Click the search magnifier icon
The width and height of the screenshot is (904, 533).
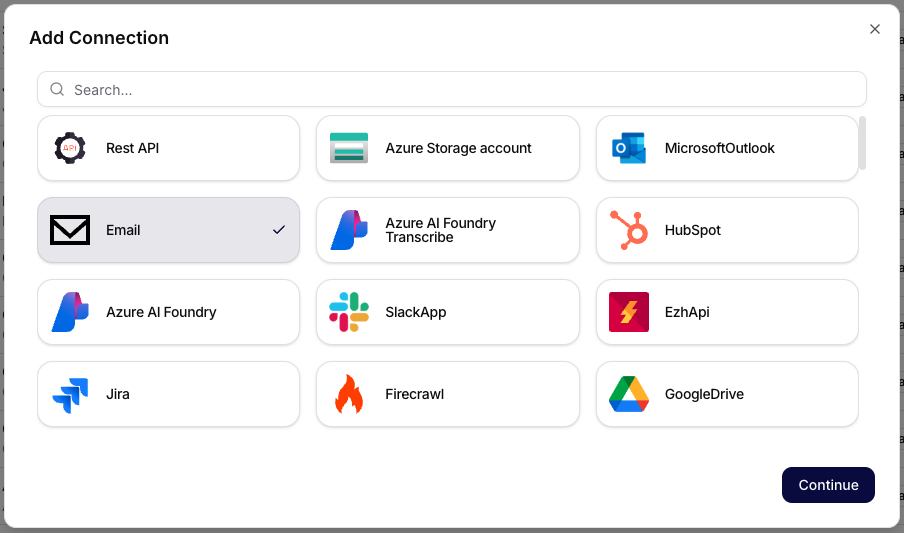[x=58, y=89]
